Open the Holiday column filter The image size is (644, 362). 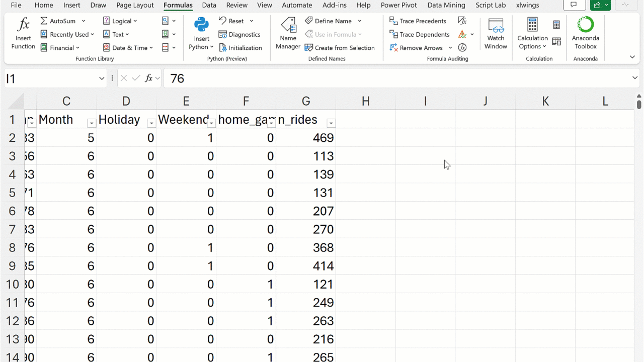coord(151,123)
